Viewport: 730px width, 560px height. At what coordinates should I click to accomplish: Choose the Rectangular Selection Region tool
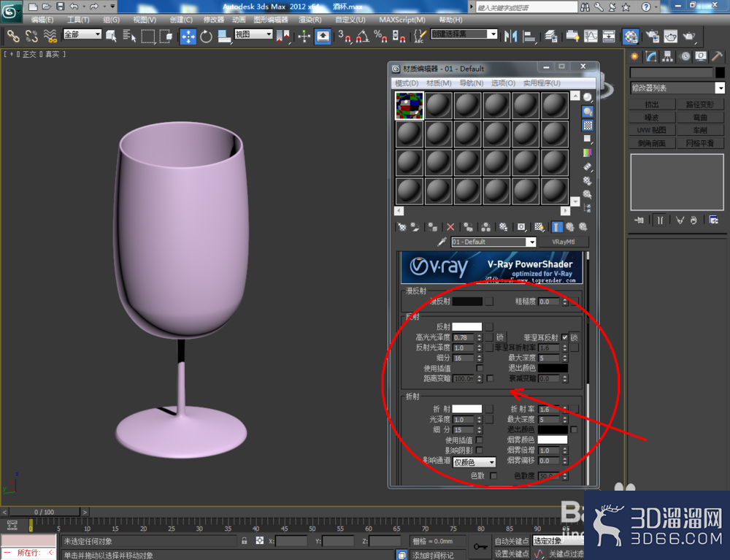pyautogui.click(x=147, y=36)
